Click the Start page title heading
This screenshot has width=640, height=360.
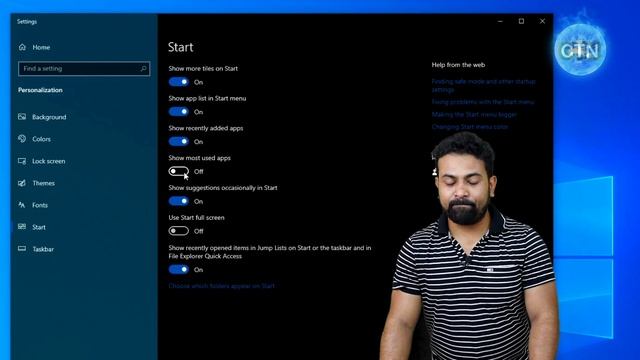180,47
